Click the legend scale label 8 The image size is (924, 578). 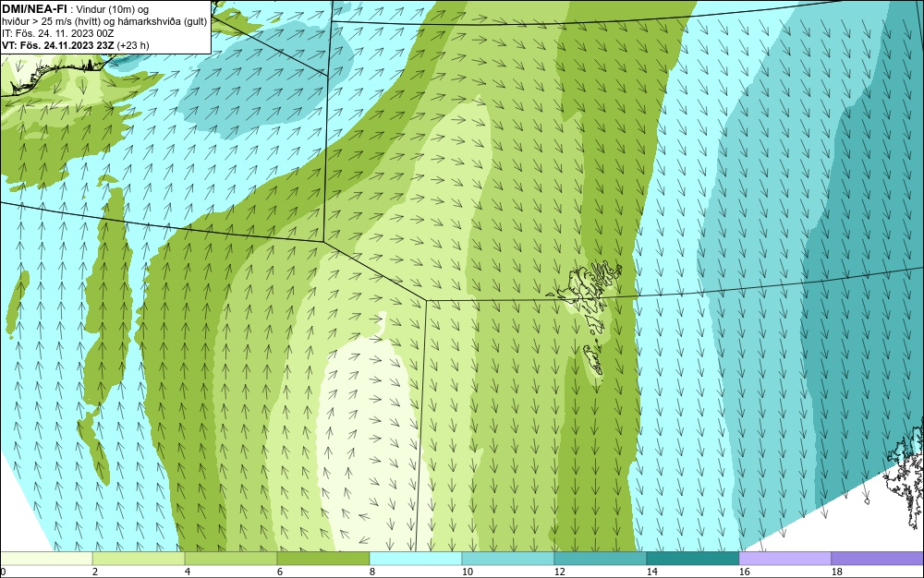pyautogui.click(x=371, y=572)
